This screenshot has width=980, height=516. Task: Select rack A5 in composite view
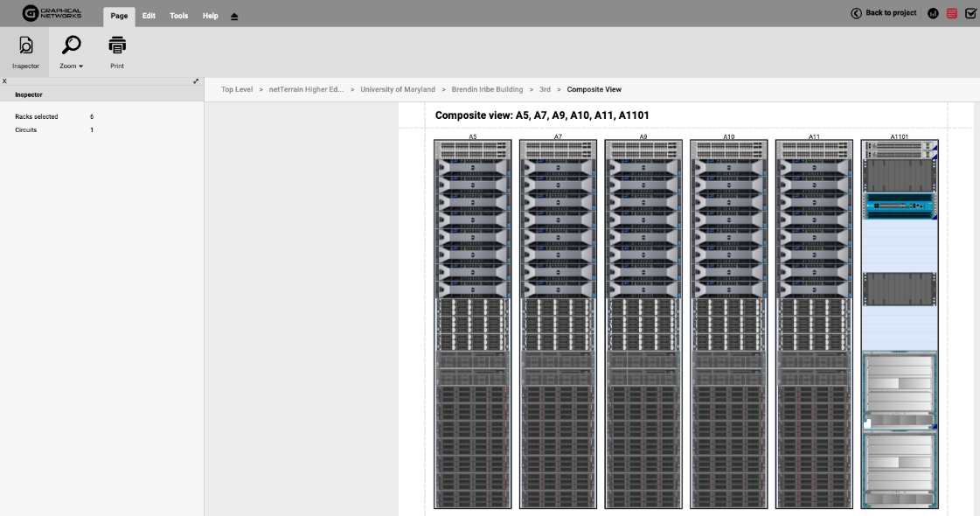(472, 324)
